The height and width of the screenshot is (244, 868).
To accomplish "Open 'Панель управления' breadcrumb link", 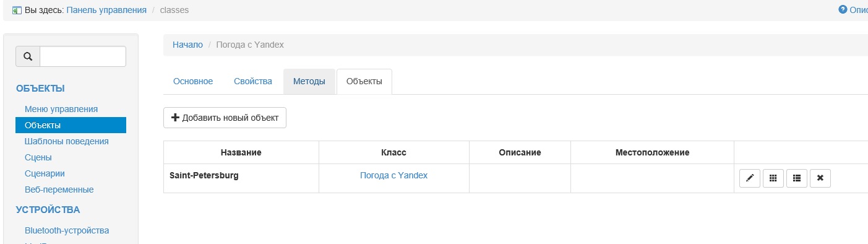I will click(106, 10).
